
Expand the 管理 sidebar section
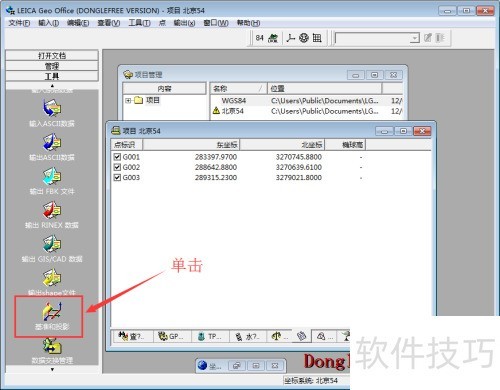[52, 66]
